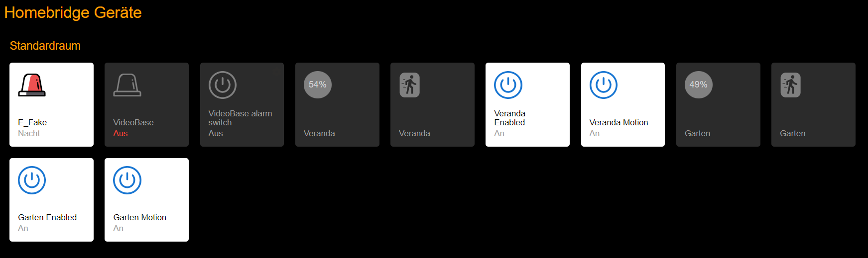This screenshot has width=868, height=258.
Task: Toggle the Garten Enabled switch tile
Action: pos(51,200)
